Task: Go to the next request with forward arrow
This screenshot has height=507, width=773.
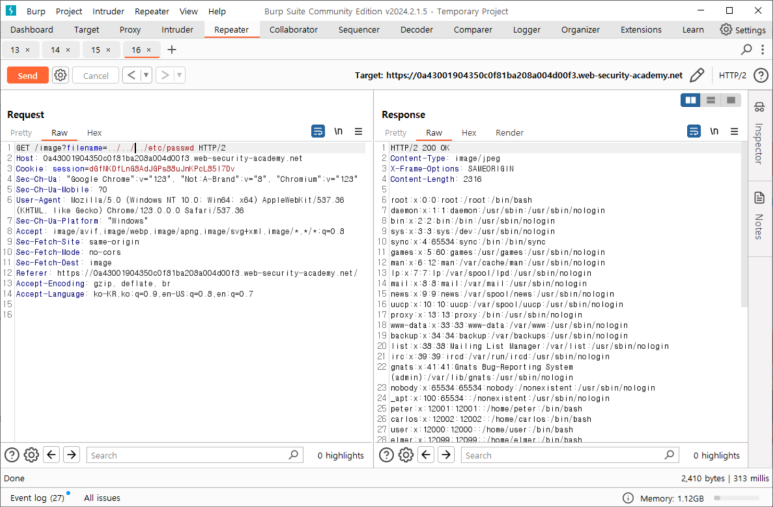Action: (x=165, y=75)
